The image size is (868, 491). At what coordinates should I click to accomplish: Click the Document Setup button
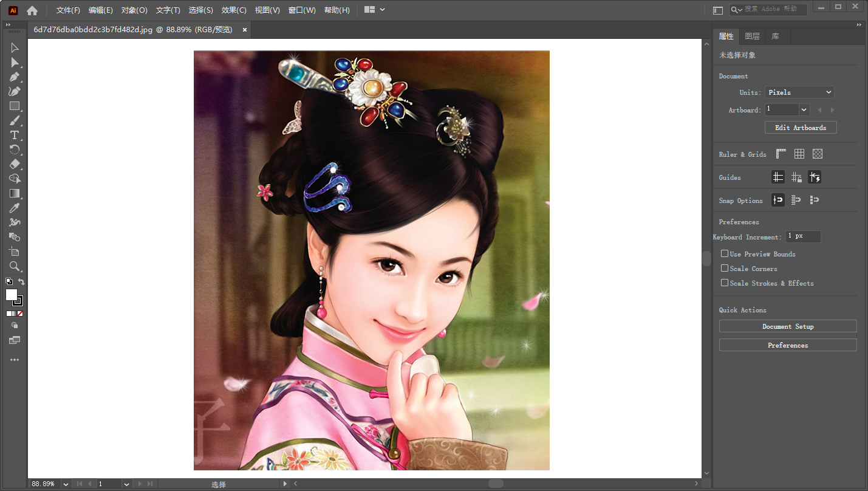[x=788, y=326]
